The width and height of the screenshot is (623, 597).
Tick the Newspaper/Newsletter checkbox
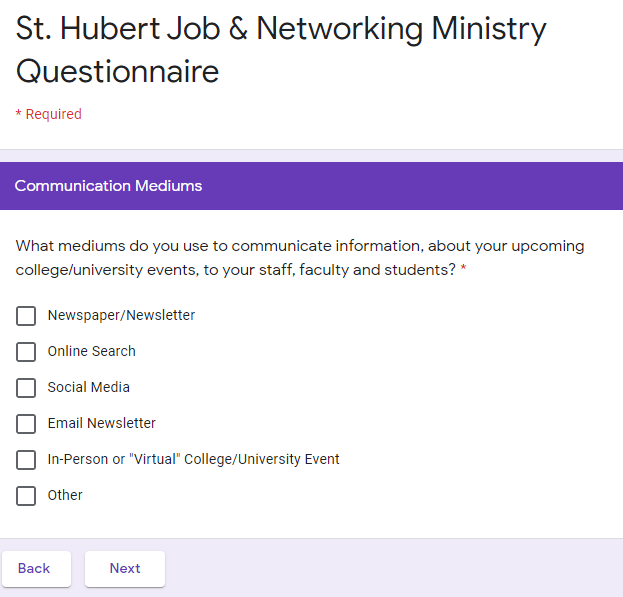pyautogui.click(x=26, y=316)
